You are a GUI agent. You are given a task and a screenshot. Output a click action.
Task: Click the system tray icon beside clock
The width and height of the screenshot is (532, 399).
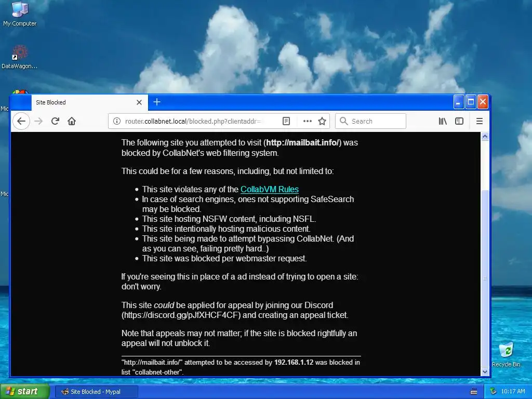494,391
